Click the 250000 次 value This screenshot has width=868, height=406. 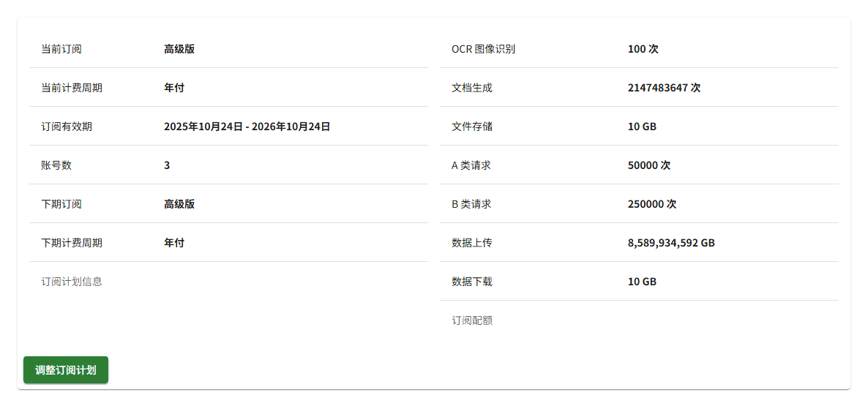pyautogui.click(x=652, y=204)
